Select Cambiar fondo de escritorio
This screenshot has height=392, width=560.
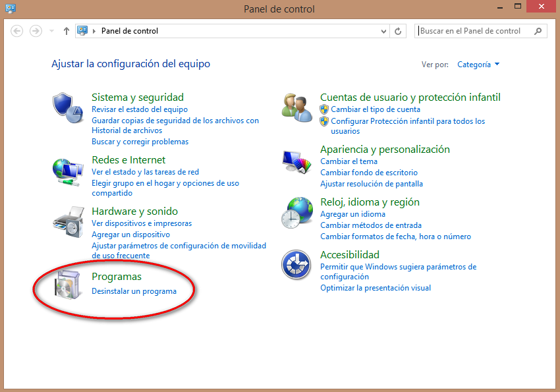pos(369,173)
